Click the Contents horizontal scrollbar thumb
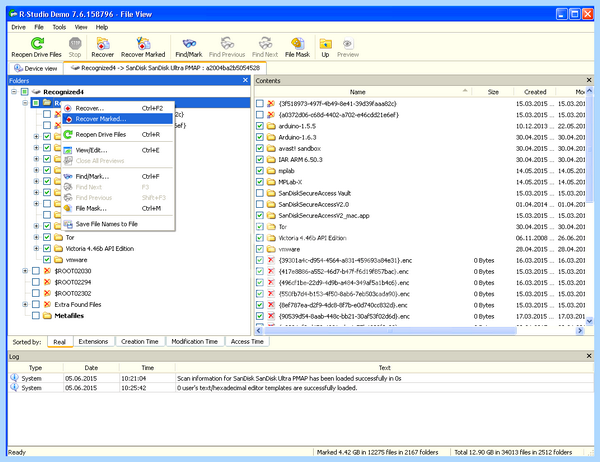Screen dimensions: 600x462 pyautogui.click(x=390, y=330)
